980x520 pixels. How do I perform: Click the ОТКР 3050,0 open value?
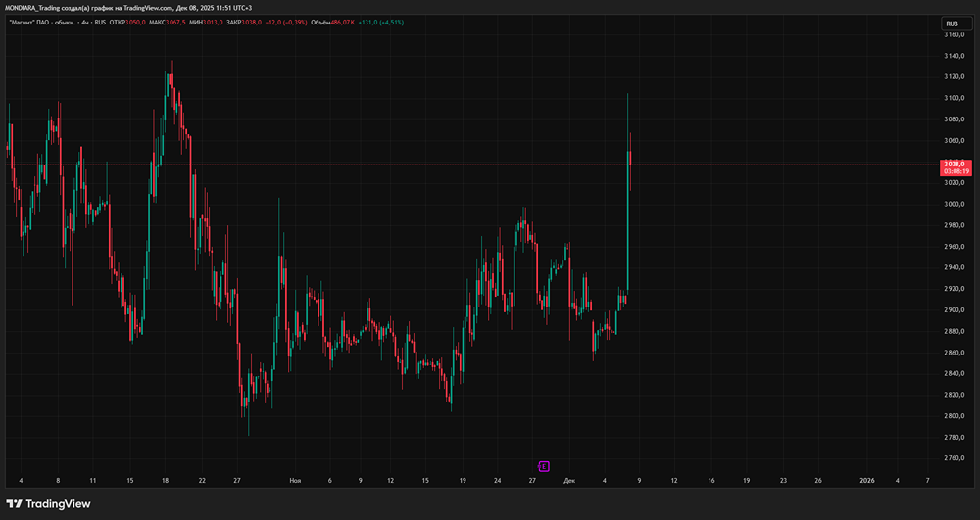click(x=127, y=23)
